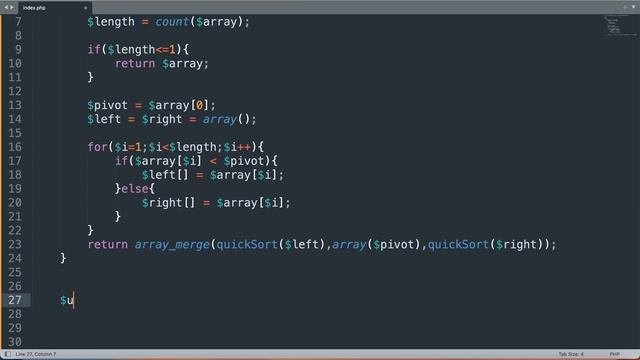
Task: Place cursor on "if($length<=1){"
Action: (x=138, y=49)
